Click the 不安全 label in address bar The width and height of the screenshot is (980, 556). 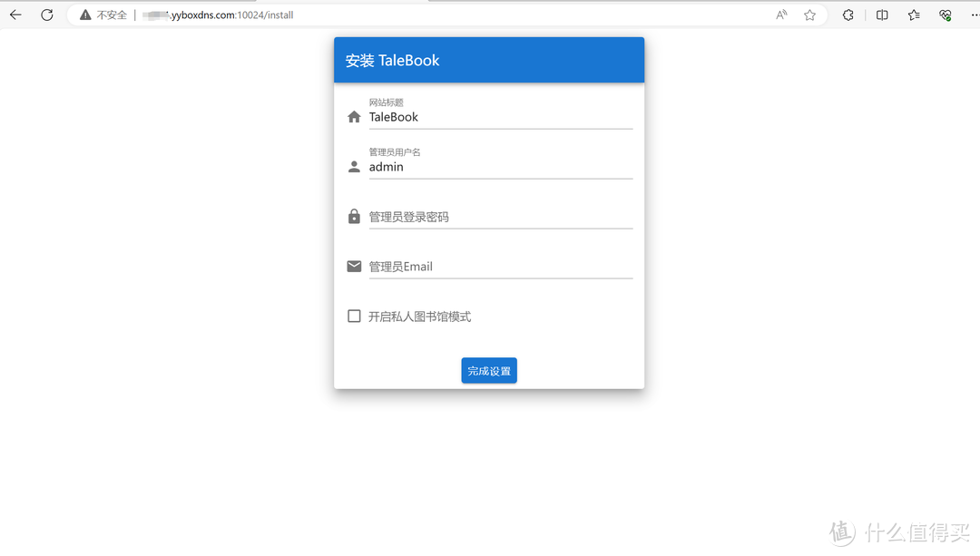(x=112, y=15)
